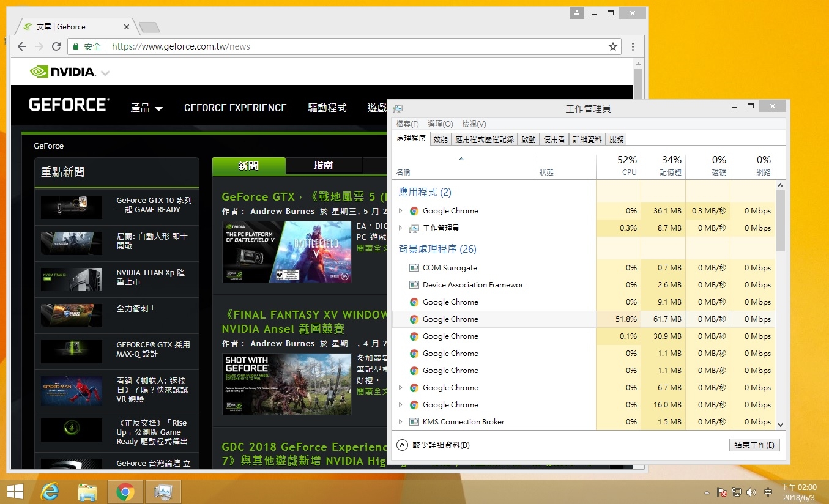Select the 指南 tab on the GeForce page
The width and height of the screenshot is (829, 504).
point(324,166)
